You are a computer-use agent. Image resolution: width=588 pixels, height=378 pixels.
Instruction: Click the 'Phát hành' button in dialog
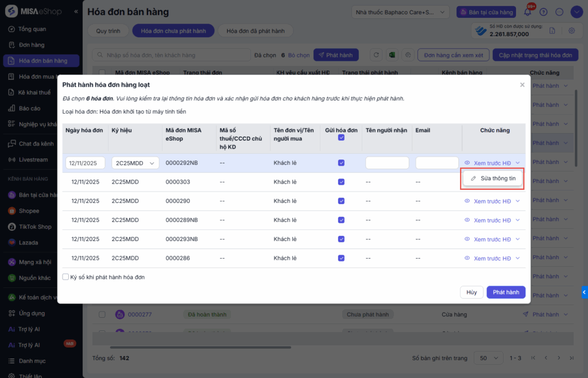coord(505,292)
